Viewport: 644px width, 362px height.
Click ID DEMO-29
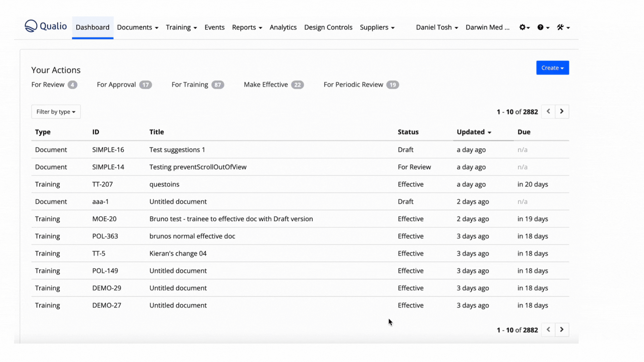coord(107,288)
